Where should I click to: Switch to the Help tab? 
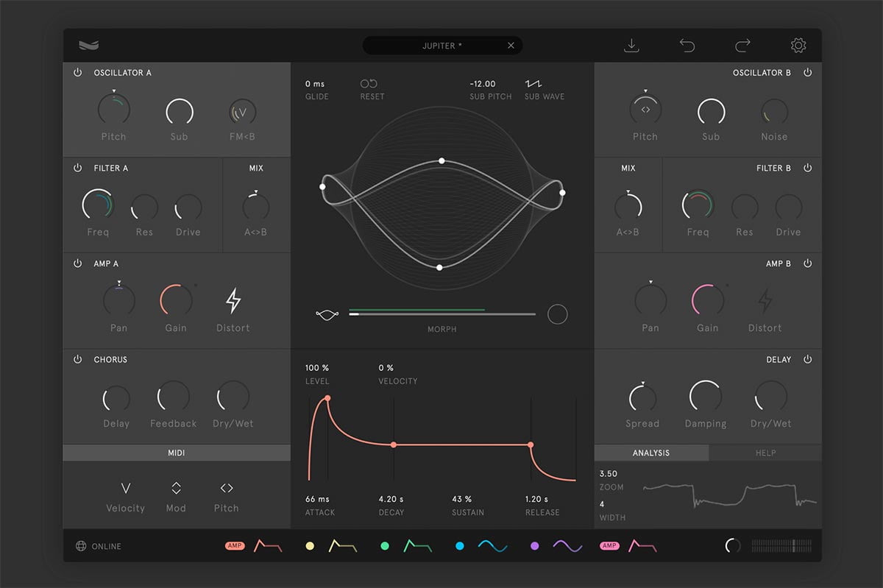click(x=765, y=453)
